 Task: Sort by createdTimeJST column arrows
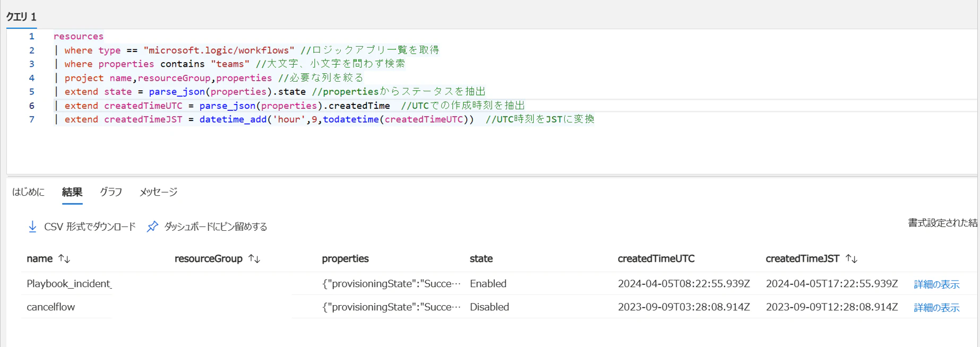[852, 259]
